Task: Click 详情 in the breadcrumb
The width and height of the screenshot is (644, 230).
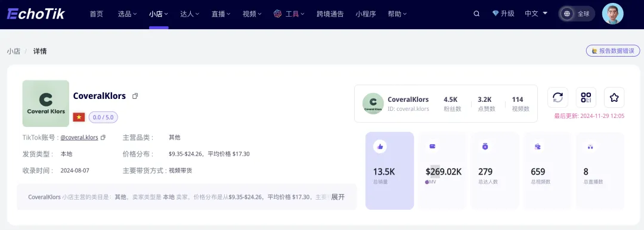Action: 40,51
